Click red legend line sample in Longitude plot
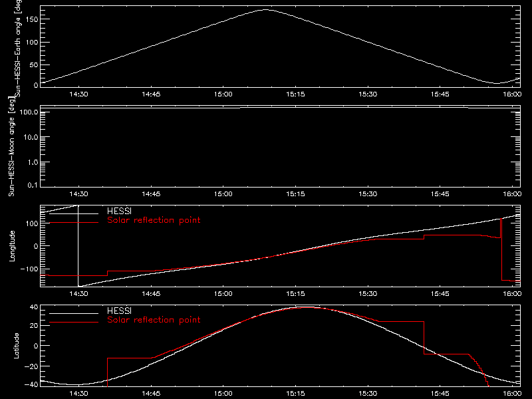This screenshot has width=532, height=399. (74, 223)
